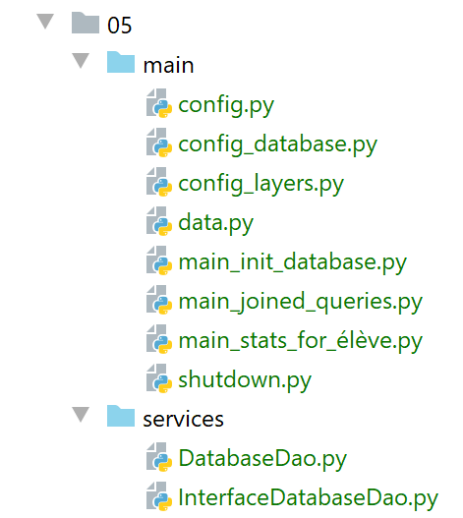This screenshot has width=463, height=518.
Task: Open the data.py file name
Action: pos(216,223)
